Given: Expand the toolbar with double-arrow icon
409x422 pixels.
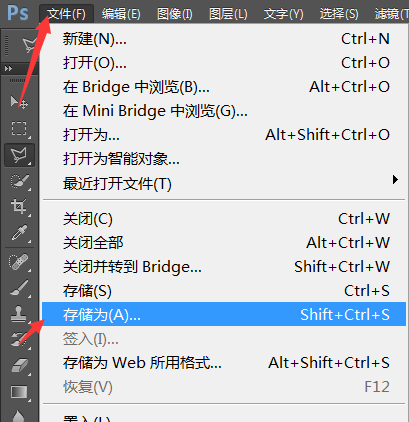Looking at the screenshot, I should coord(8,69).
